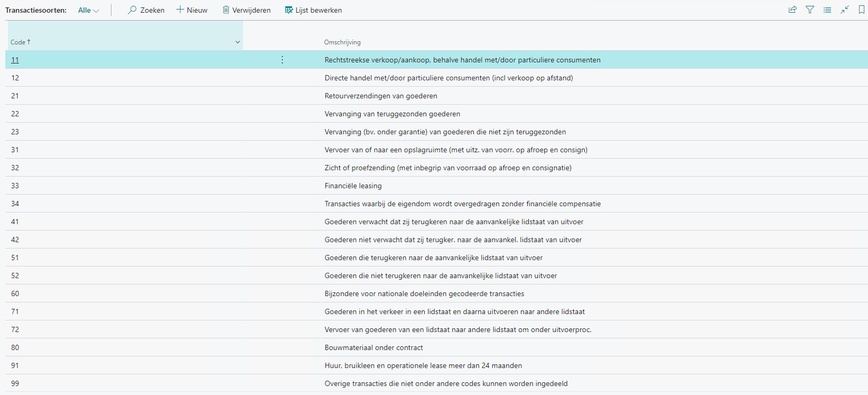Click the collapse page arrows icon
This screenshot has width=868, height=395.
[x=845, y=10]
